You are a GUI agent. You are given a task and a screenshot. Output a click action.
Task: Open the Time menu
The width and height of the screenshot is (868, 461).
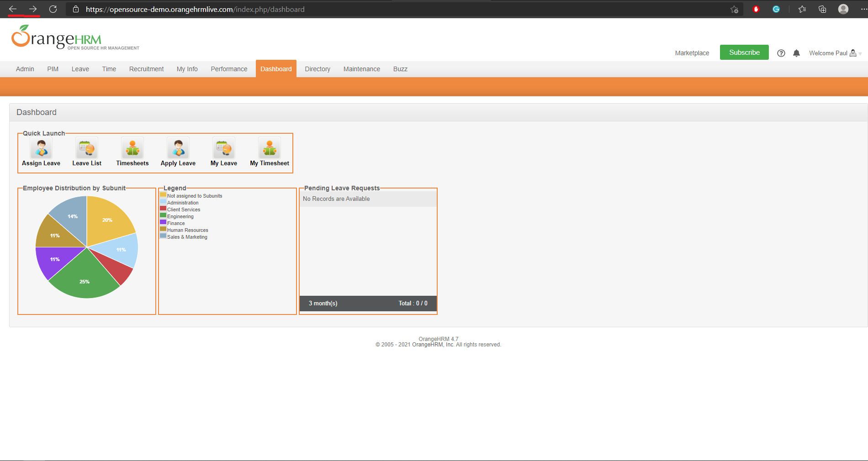pos(109,69)
